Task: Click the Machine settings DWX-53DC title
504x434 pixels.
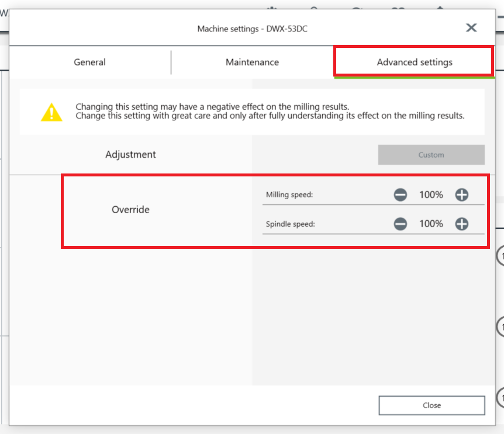Action: tap(253, 29)
